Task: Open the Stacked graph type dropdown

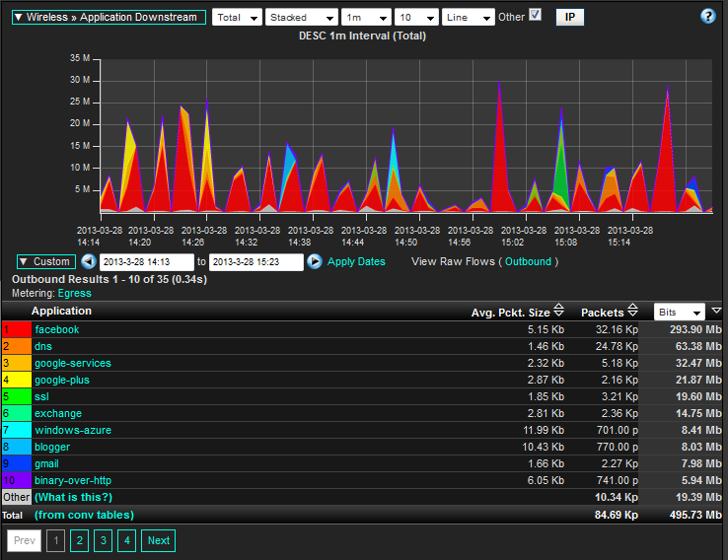Action: click(x=300, y=18)
